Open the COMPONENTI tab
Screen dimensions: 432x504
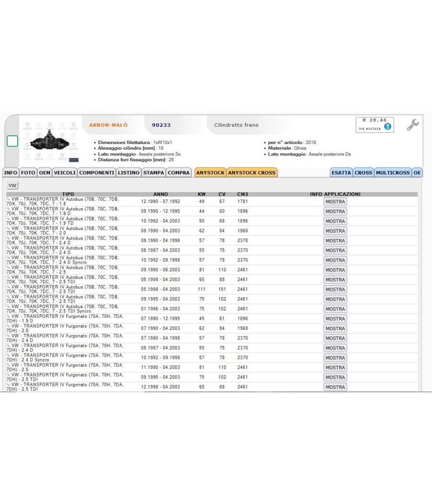97,173
